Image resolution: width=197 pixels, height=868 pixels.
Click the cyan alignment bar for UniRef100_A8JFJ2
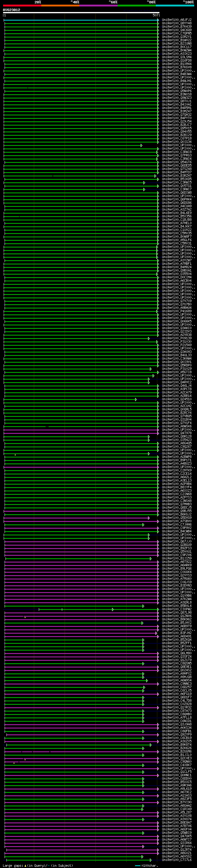tap(81, 20)
